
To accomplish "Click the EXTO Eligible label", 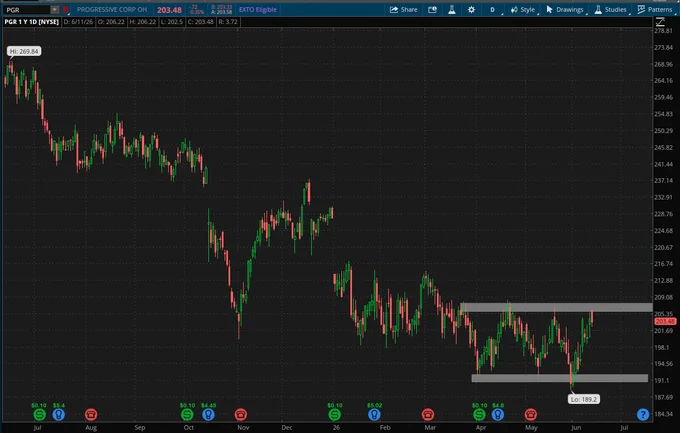I will pyautogui.click(x=258, y=10).
